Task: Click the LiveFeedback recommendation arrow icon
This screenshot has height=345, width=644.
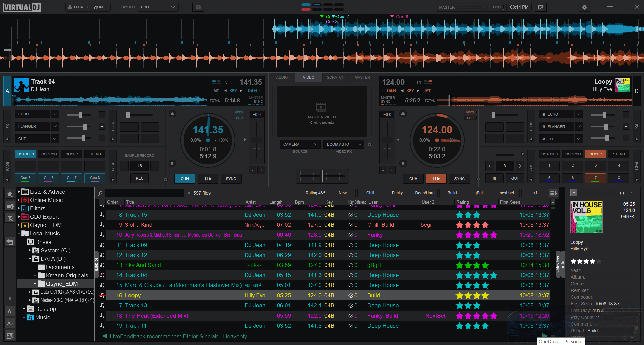Action: coord(104,336)
